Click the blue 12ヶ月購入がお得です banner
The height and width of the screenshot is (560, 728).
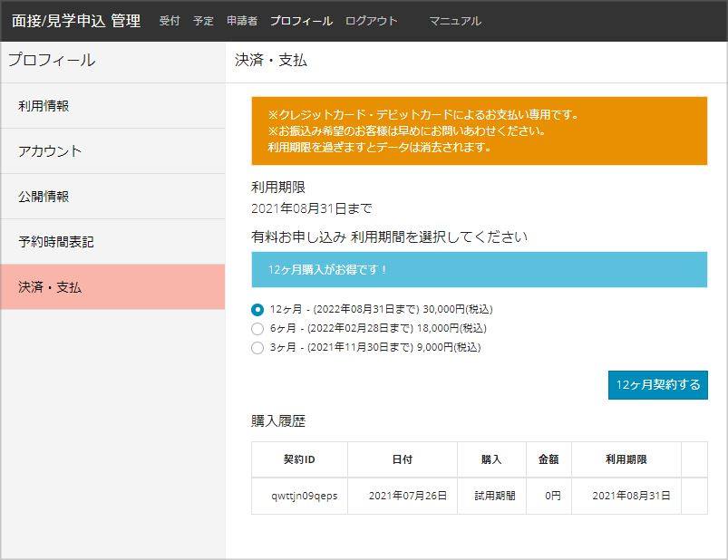(479, 269)
